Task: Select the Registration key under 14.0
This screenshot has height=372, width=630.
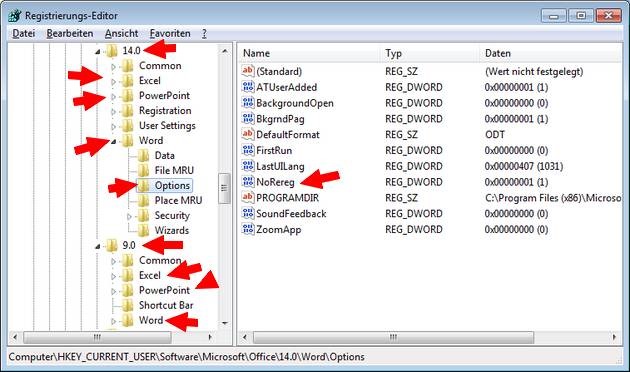Action: coord(165,110)
